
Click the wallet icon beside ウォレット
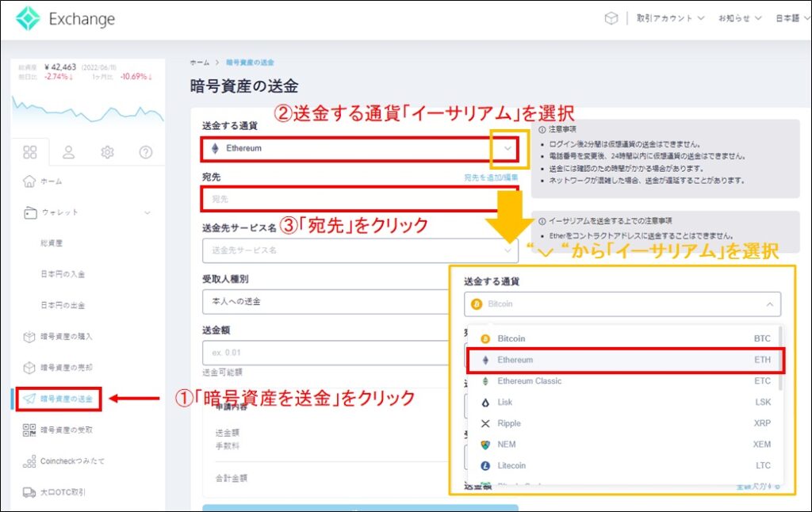tap(30, 212)
